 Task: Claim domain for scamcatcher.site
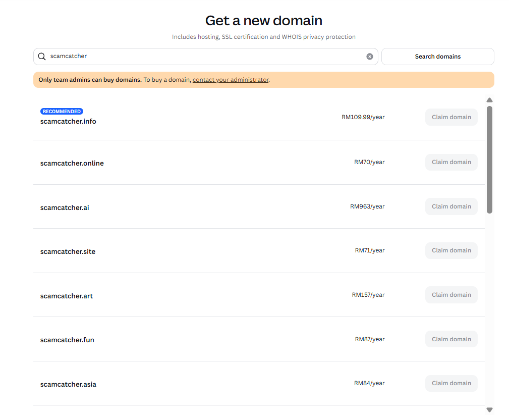pos(451,250)
